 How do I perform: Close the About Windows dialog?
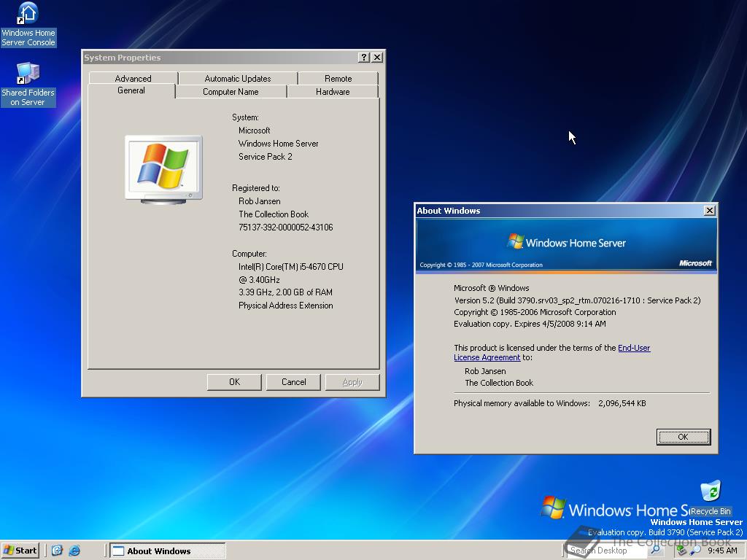709,211
